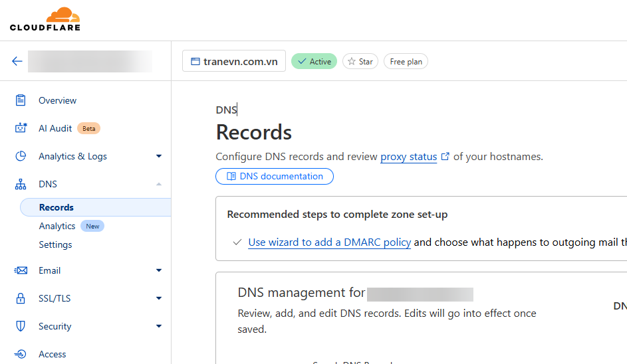Click the browser window icon beside tranevn.com.vn
The height and width of the screenshot is (364, 627).
coord(195,62)
